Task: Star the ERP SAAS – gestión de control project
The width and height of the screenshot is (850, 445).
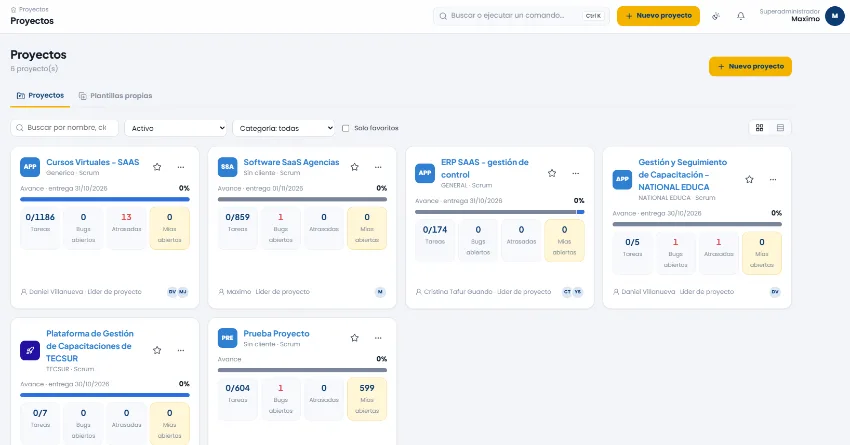Action: (x=552, y=173)
